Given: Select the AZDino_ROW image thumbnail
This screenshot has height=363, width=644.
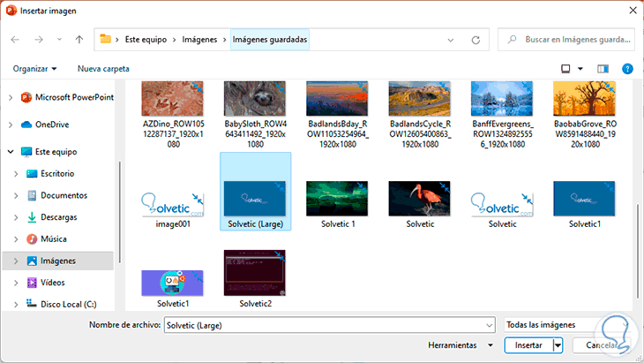Looking at the screenshot, I should pyautogui.click(x=173, y=99).
